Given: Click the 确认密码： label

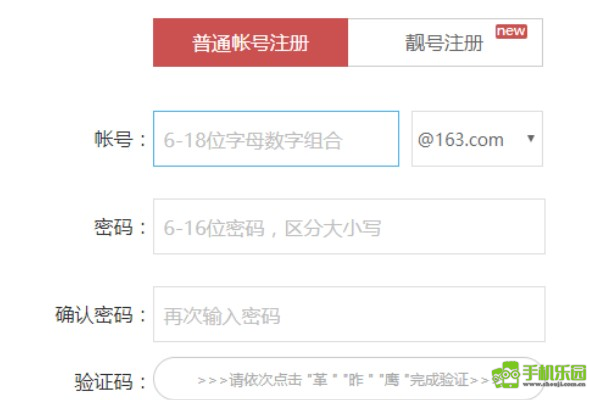Looking at the screenshot, I should (101, 315).
